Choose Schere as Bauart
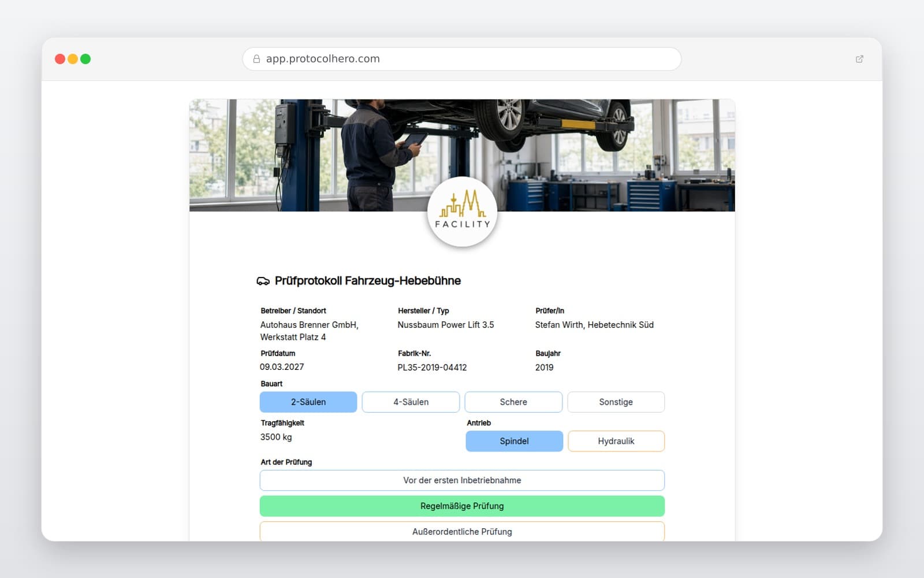 (x=513, y=402)
